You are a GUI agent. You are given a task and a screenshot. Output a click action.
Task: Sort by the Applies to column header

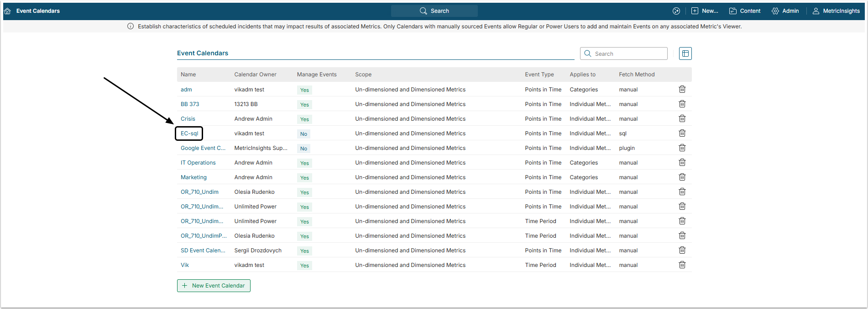[x=582, y=75]
